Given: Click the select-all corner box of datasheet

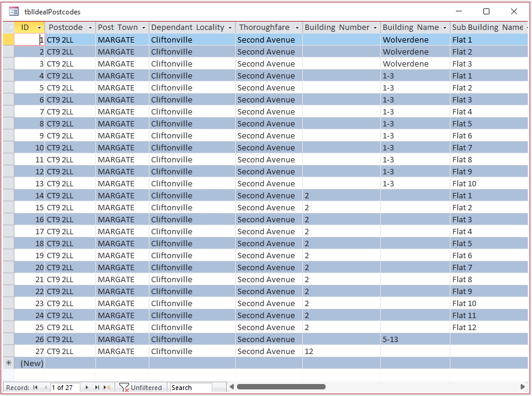Looking at the screenshot, I should click(x=8, y=28).
